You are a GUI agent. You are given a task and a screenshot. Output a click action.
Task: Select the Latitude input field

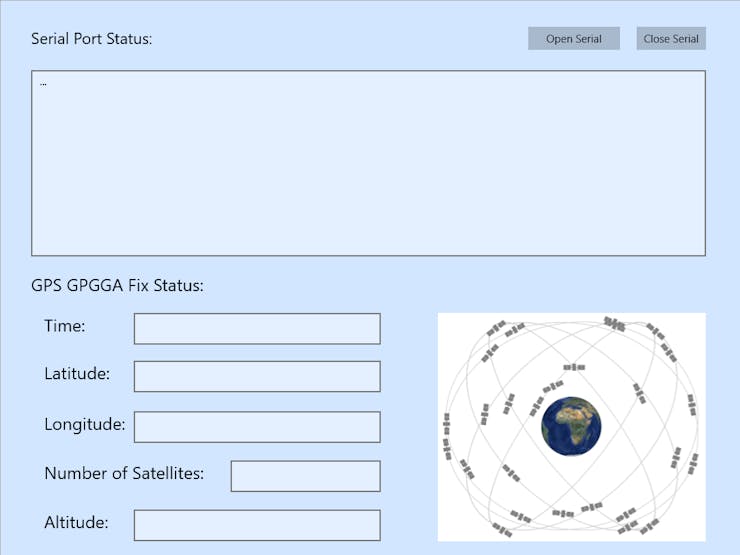257,376
